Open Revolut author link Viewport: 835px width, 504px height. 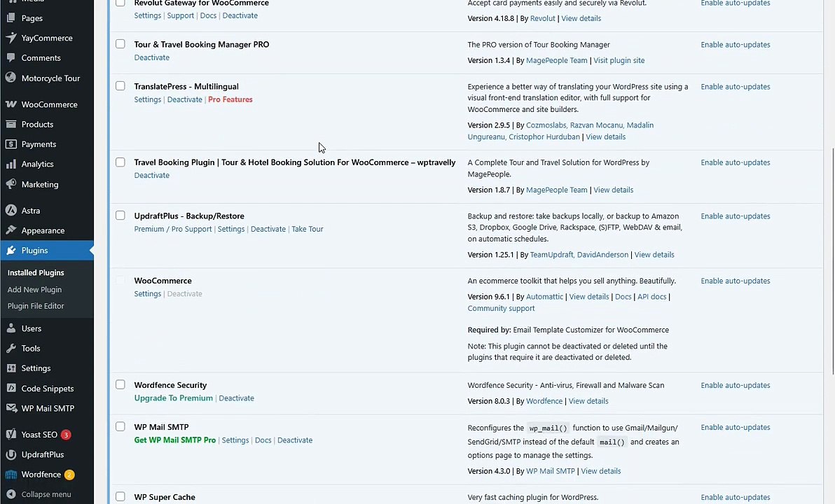tap(543, 18)
